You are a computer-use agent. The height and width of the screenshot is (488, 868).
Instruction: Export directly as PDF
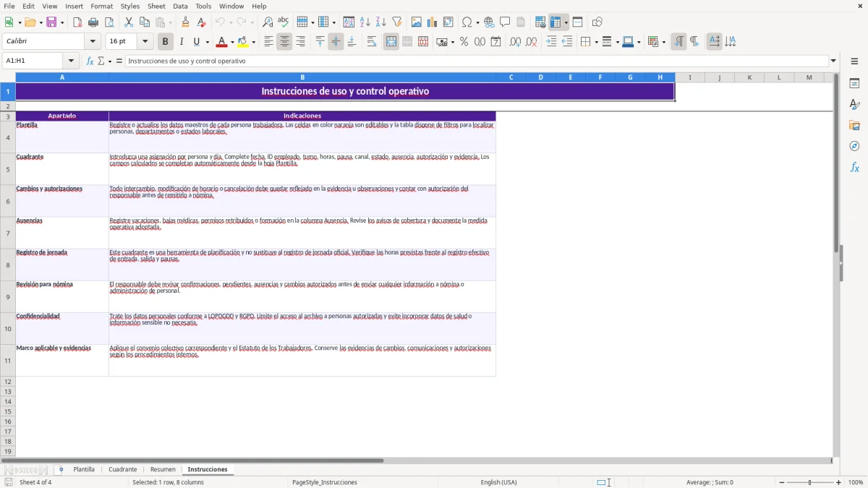tap(77, 22)
